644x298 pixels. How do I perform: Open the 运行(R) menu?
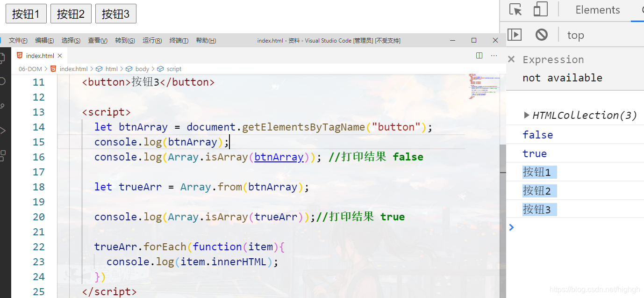click(x=152, y=41)
